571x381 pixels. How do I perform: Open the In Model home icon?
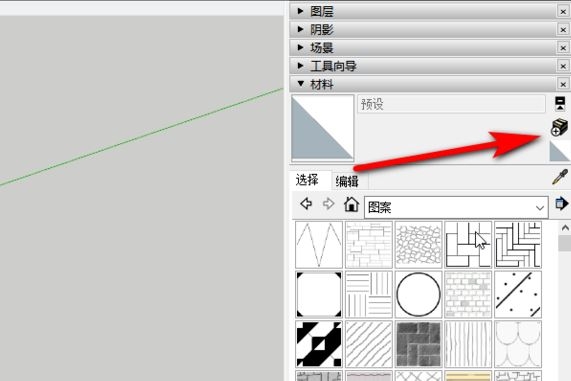pos(351,204)
